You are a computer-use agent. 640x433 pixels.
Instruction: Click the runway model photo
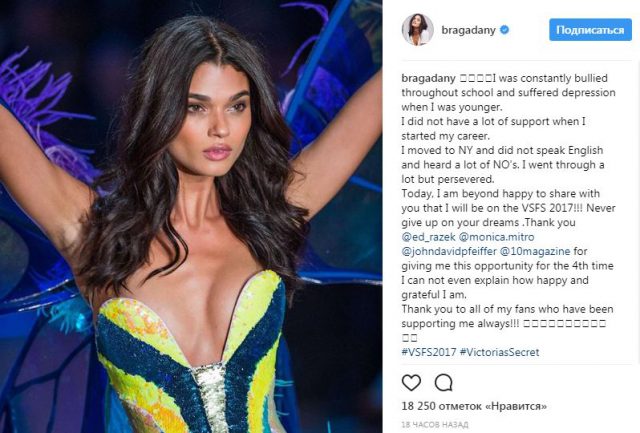191,216
